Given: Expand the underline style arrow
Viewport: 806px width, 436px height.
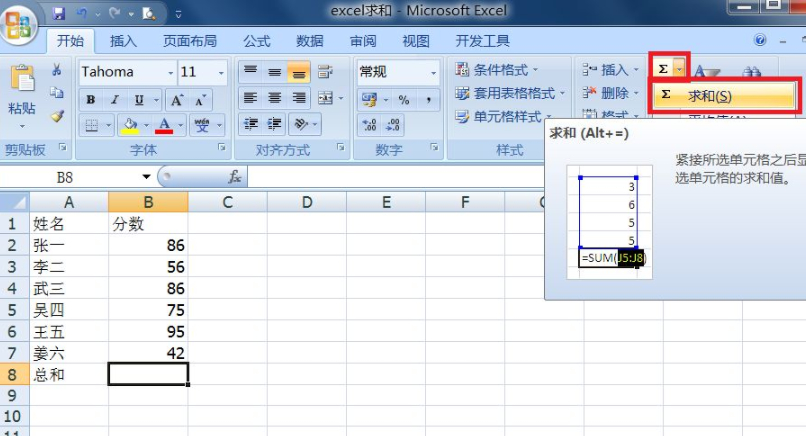Looking at the screenshot, I should 156,100.
